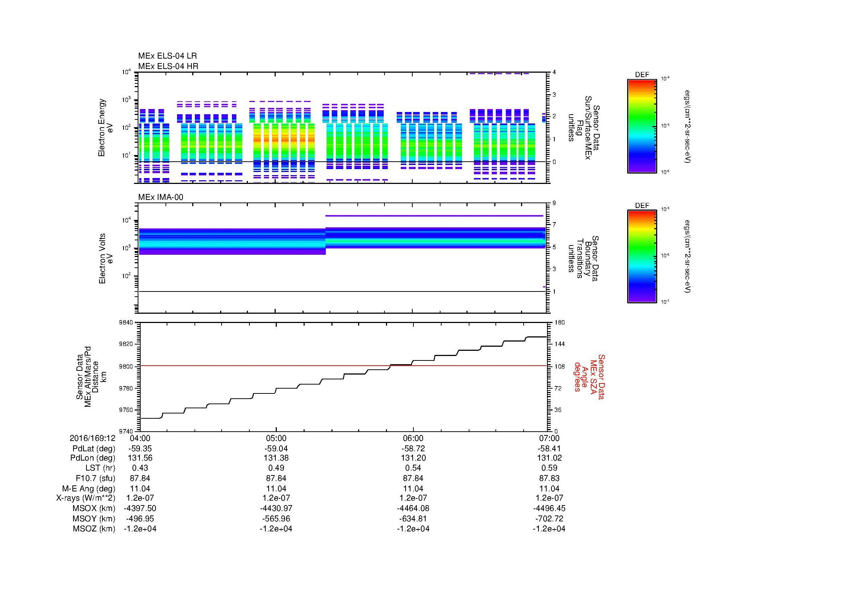Click the MSOY value -702.72

549,518
